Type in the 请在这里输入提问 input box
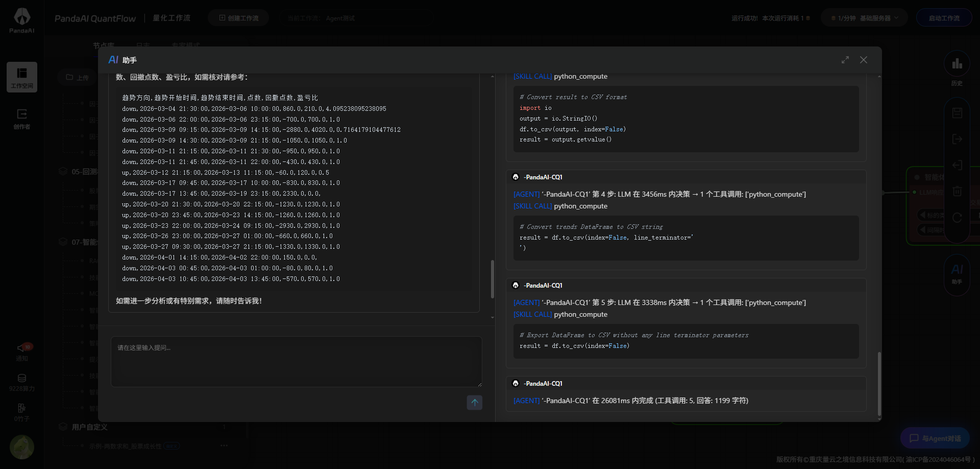Image resolution: width=980 pixels, height=469 pixels. pos(296,362)
